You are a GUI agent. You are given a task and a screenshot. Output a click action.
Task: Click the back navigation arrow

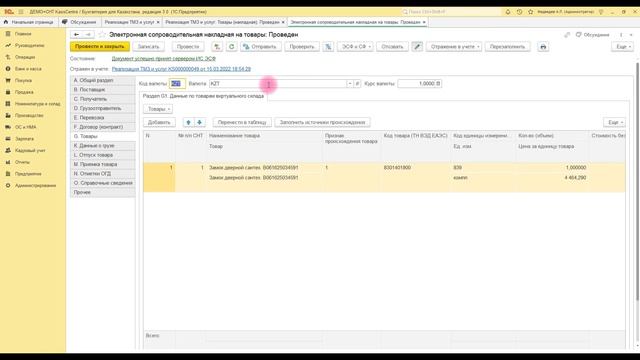point(76,35)
